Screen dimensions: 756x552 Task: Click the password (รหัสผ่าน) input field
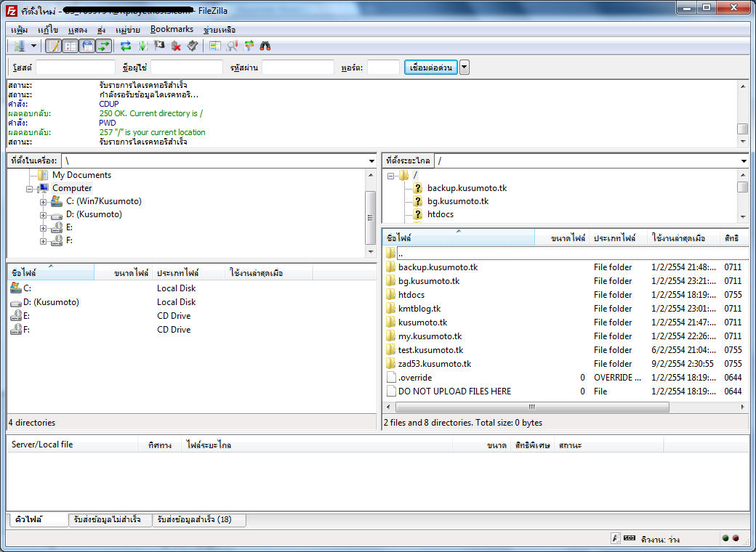point(298,68)
